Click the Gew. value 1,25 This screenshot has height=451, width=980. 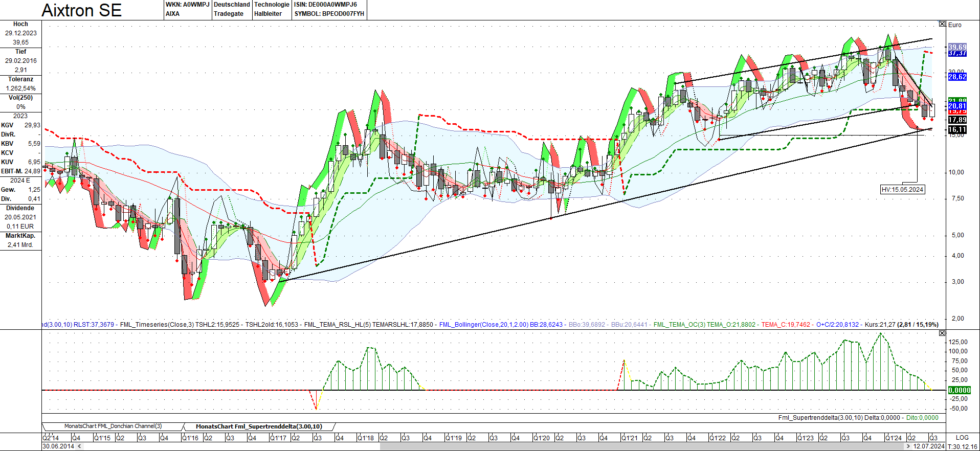click(34, 190)
